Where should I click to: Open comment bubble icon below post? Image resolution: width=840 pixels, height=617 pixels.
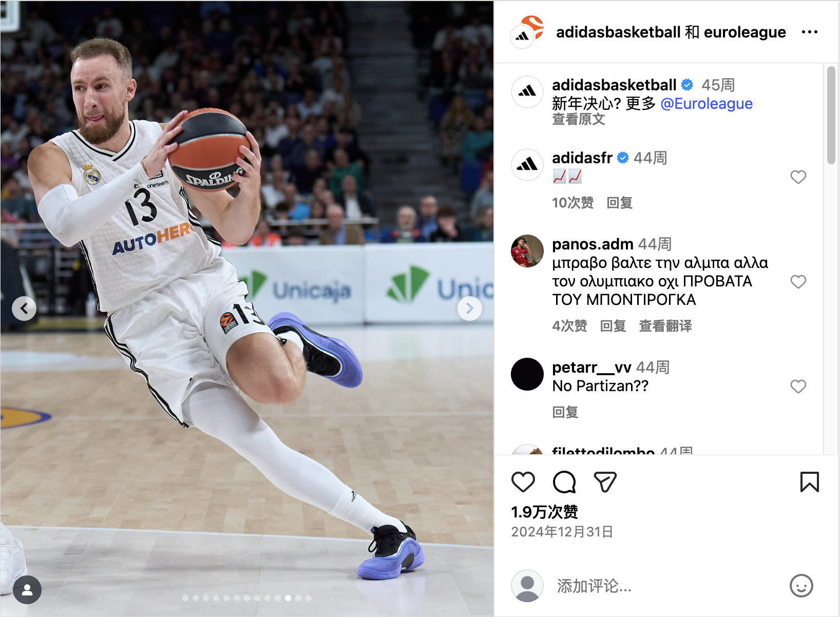tap(564, 482)
